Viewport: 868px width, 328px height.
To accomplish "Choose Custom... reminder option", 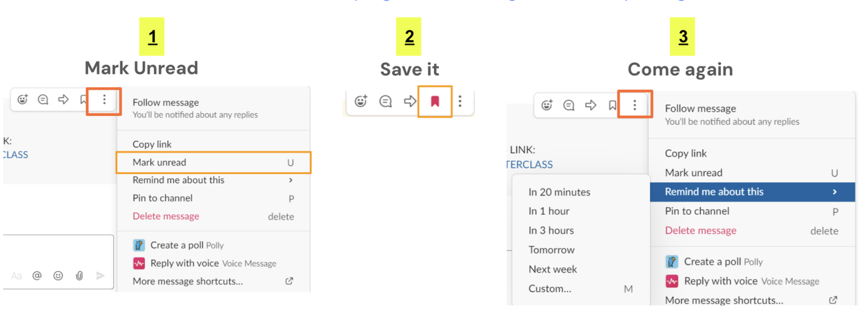I will 550,288.
